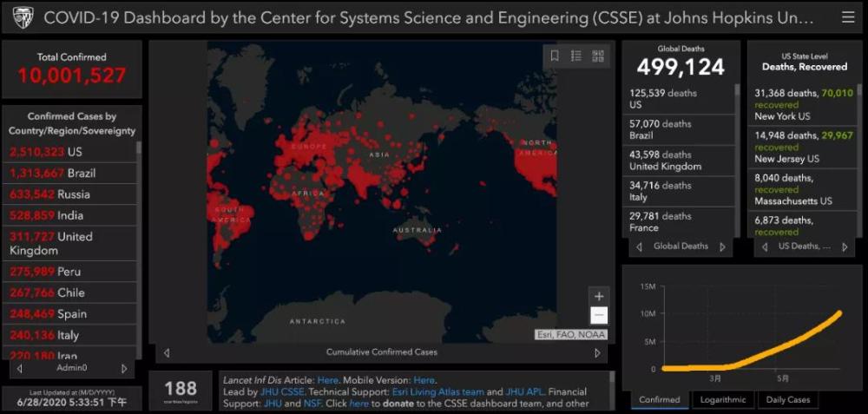Click the Total Confirmed 10,001,527 figure

tap(72, 76)
